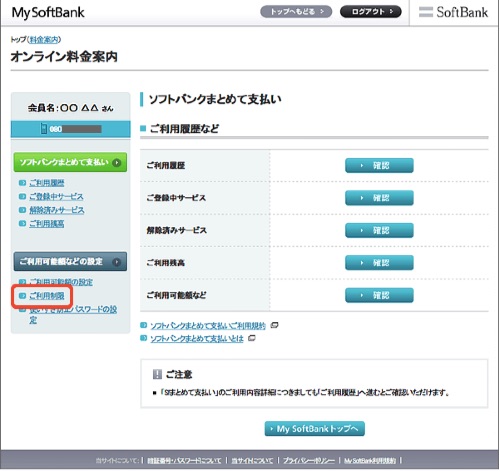Open ソフトバンクまとめて支払いとは link
The image size is (500, 471).
pos(197,339)
